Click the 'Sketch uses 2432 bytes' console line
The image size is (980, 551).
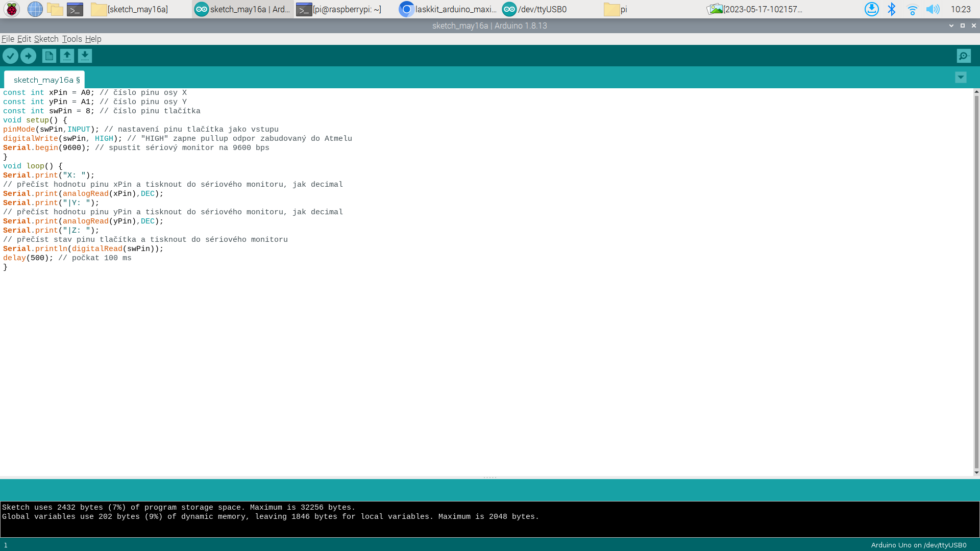179,508
